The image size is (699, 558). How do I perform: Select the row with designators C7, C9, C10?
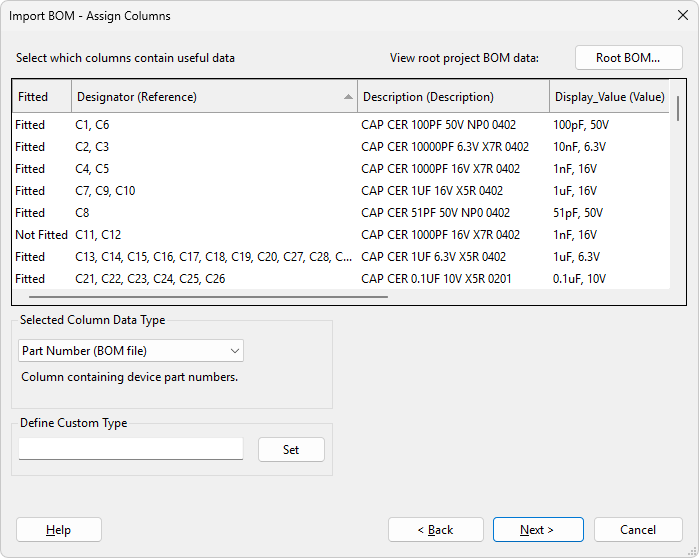click(x=105, y=191)
